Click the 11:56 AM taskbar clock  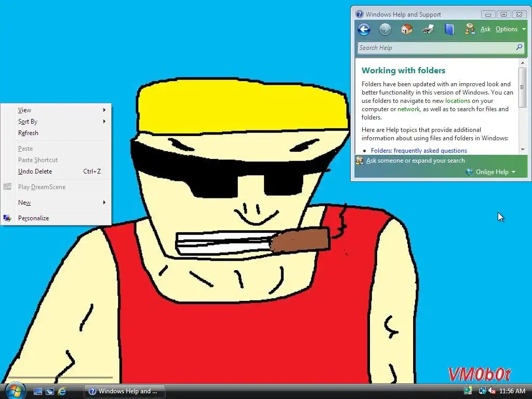512,391
